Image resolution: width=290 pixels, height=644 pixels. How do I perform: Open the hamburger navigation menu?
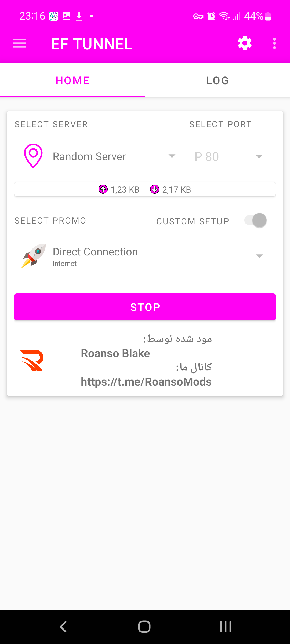(20, 43)
